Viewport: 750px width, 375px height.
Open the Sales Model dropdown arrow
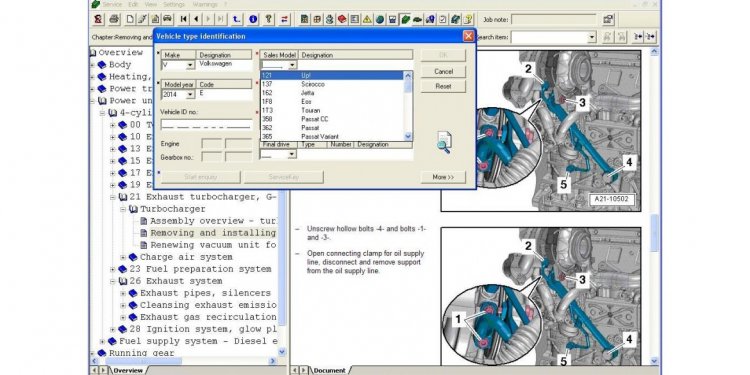pyautogui.click(x=292, y=65)
